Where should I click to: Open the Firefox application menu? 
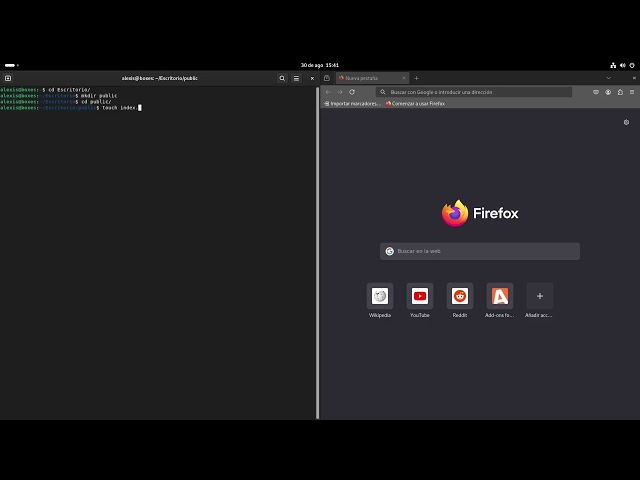pyautogui.click(x=632, y=92)
